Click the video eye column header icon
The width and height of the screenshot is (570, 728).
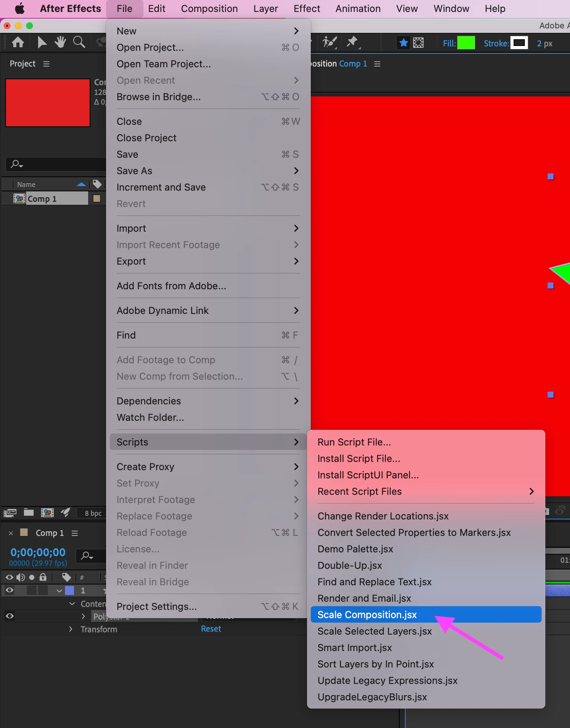[9, 577]
